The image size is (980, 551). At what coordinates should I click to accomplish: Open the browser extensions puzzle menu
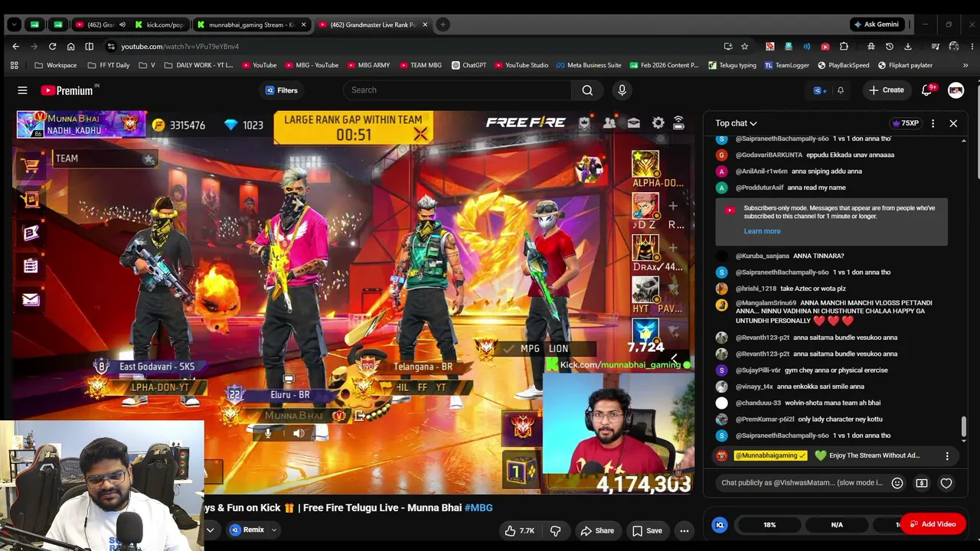click(x=844, y=47)
